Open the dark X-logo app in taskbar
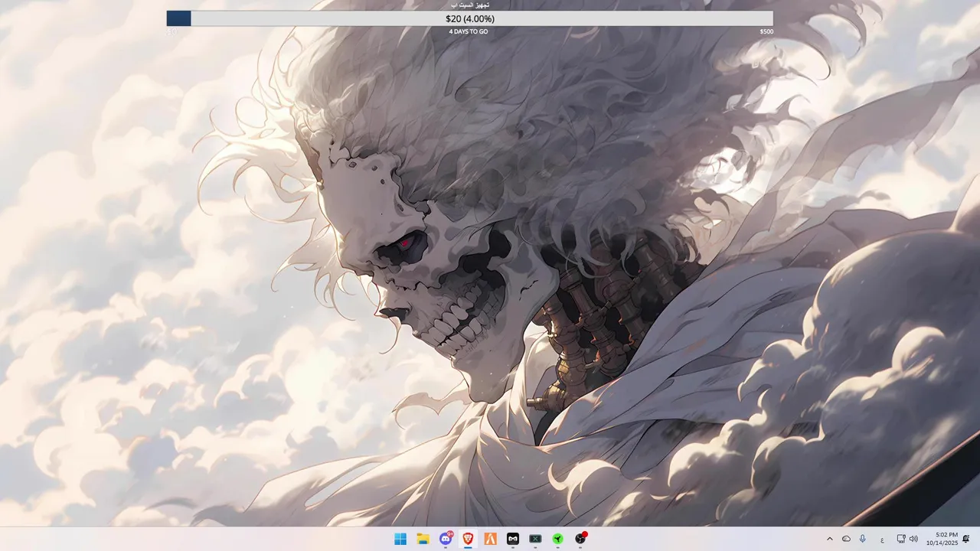The image size is (980, 551). [x=535, y=539]
